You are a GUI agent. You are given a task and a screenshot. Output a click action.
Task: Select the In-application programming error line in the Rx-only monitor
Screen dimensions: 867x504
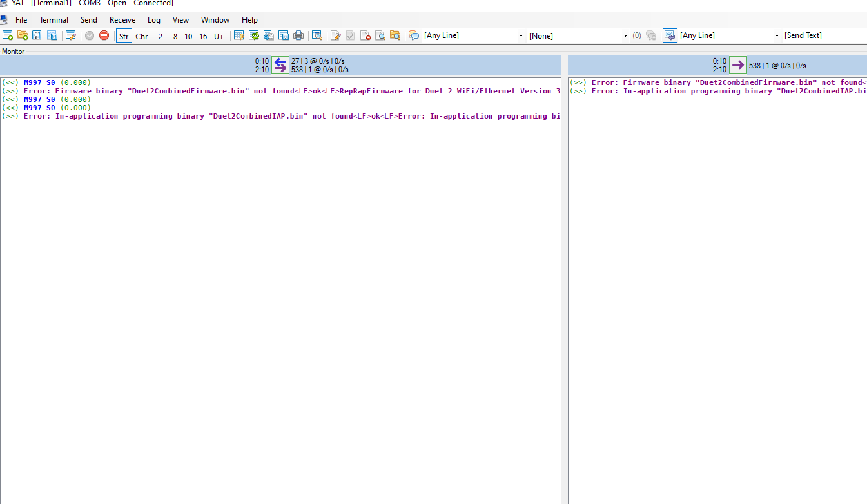(x=718, y=91)
